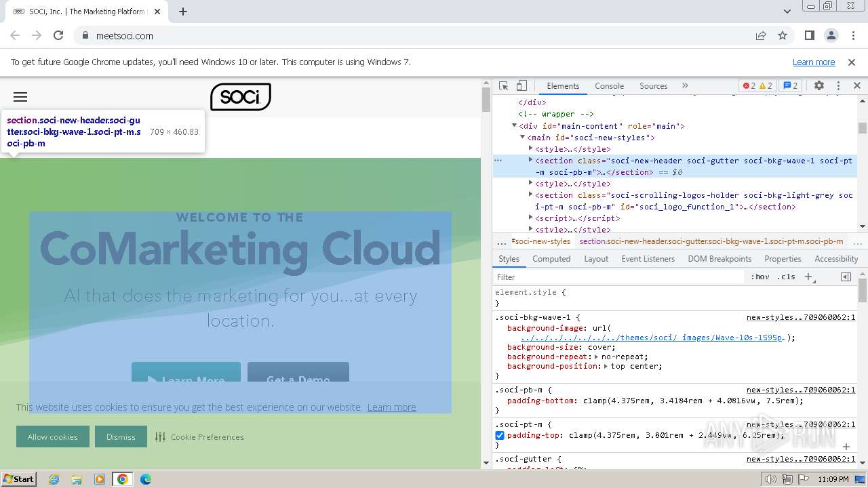This screenshot has height=488, width=868.
Task: Open the Accessibility tab
Action: point(836,259)
